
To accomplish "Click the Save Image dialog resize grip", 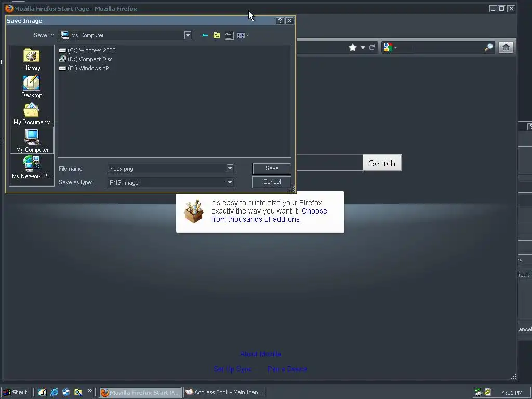I will click(x=292, y=190).
